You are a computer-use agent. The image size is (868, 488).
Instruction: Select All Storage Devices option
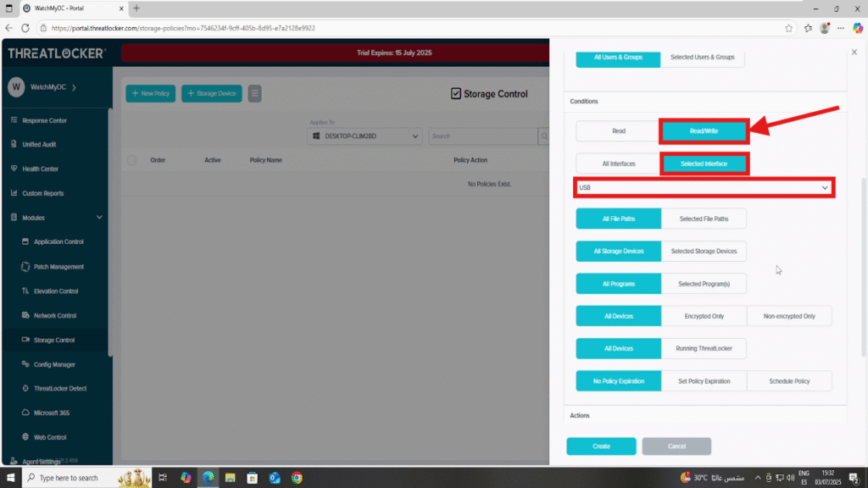[x=618, y=251]
